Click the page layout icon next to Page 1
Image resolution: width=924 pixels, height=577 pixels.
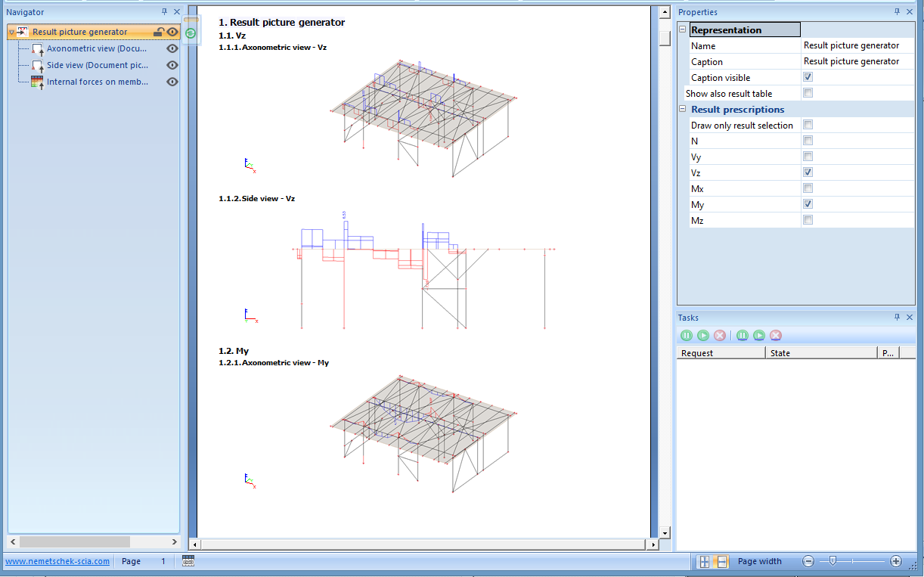tap(188, 561)
